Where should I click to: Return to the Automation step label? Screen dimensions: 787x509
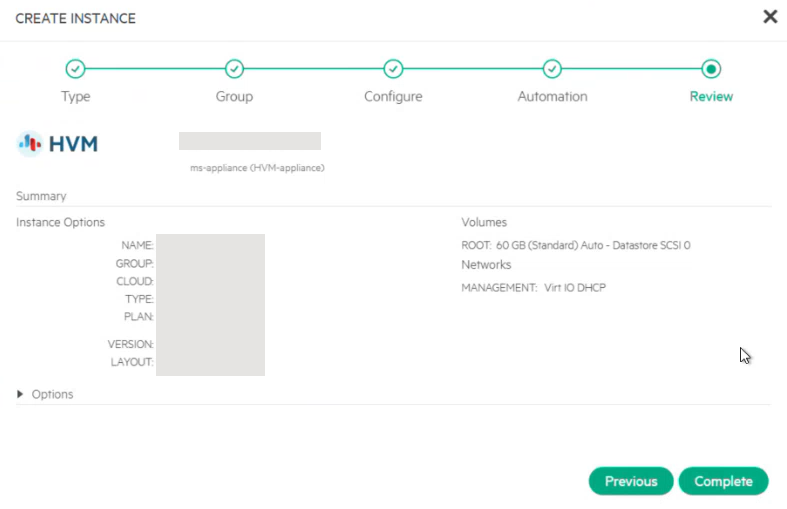(x=552, y=97)
